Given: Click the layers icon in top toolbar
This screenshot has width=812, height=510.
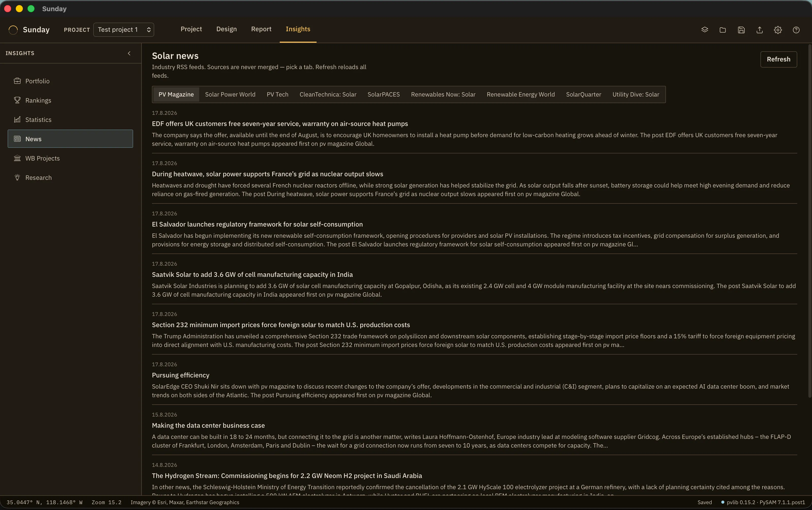Looking at the screenshot, I should tap(705, 30).
